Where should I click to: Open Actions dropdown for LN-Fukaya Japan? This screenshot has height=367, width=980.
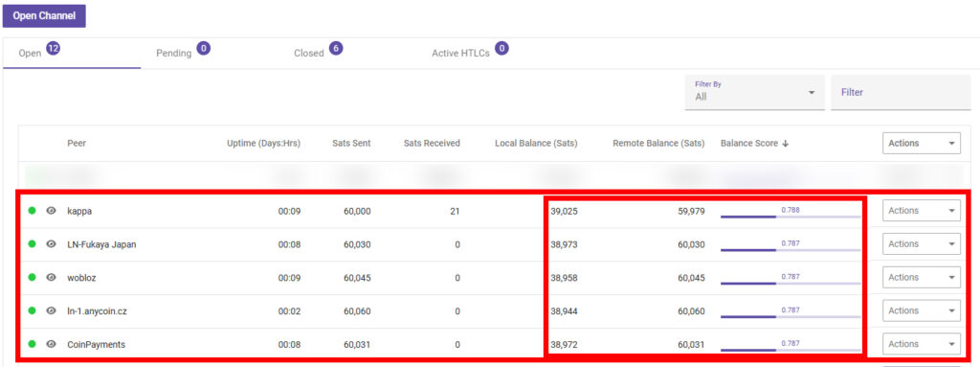[x=922, y=244]
